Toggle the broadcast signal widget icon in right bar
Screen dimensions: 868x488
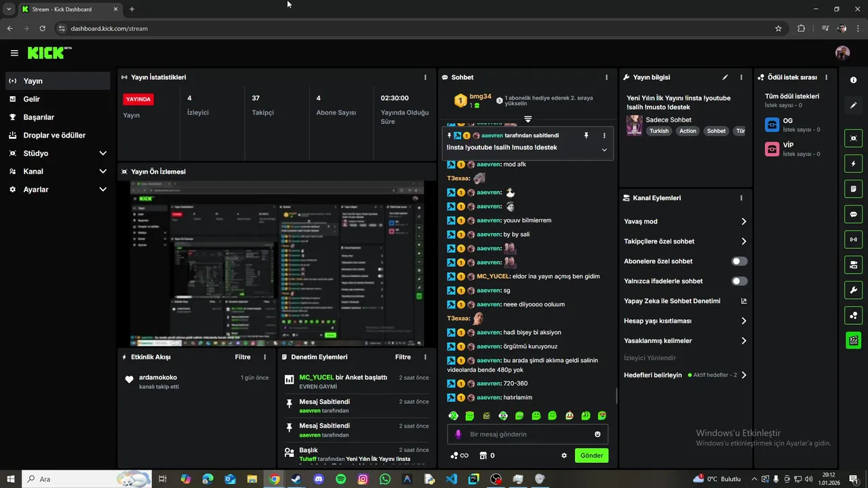(x=853, y=239)
